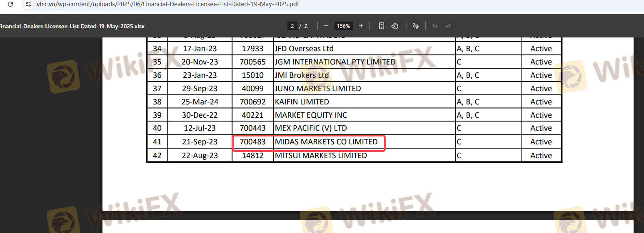Click license number 700483 cell
The width and height of the screenshot is (644, 233).
tap(252, 142)
